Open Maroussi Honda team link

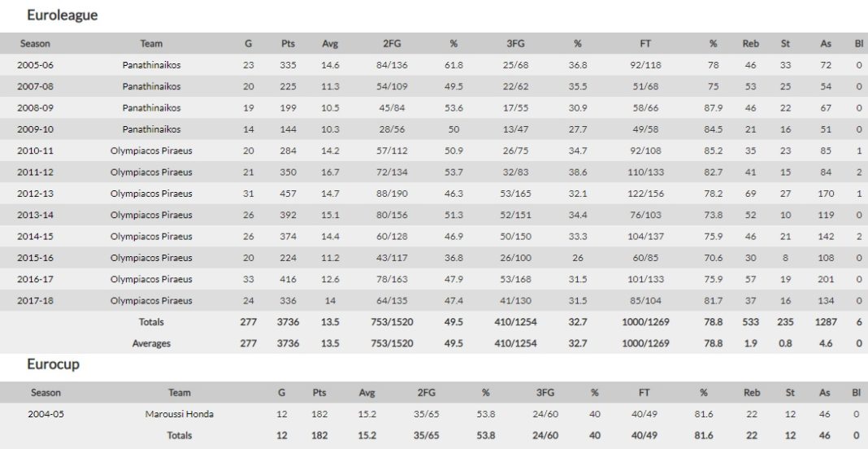tap(180, 414)
